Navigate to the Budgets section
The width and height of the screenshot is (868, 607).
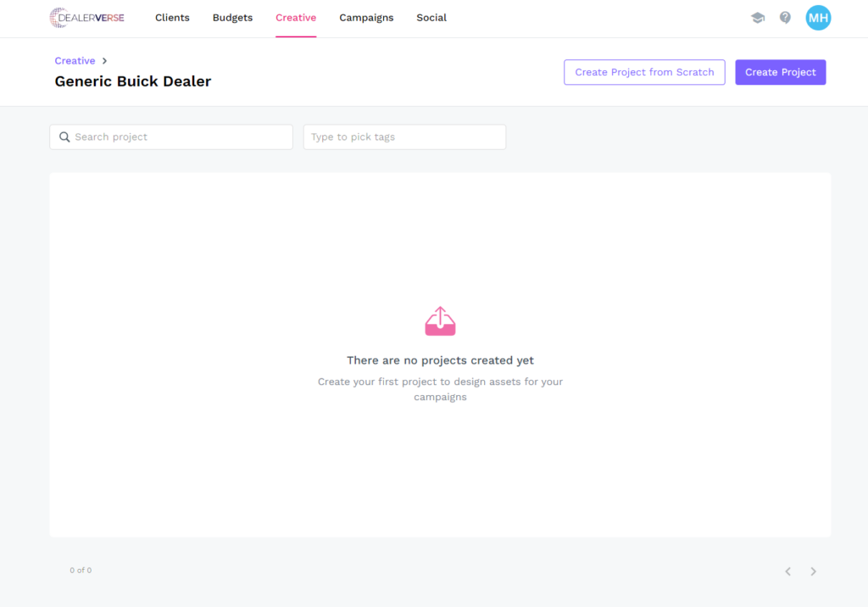tap(232, 18)
